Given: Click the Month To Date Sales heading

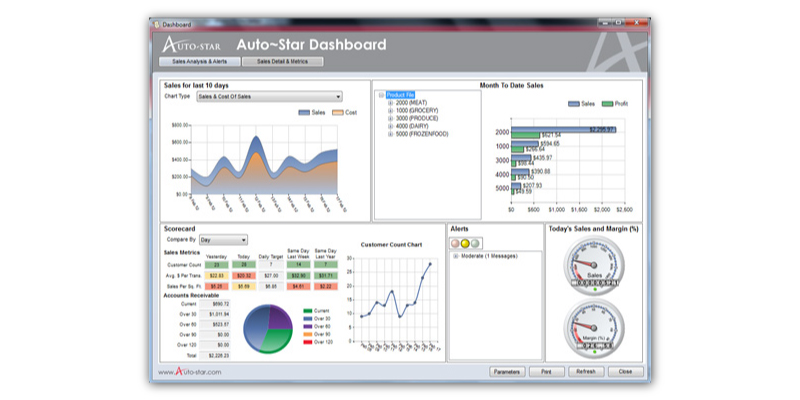Looking at the screenshot, I should click(x=511, y=86).
